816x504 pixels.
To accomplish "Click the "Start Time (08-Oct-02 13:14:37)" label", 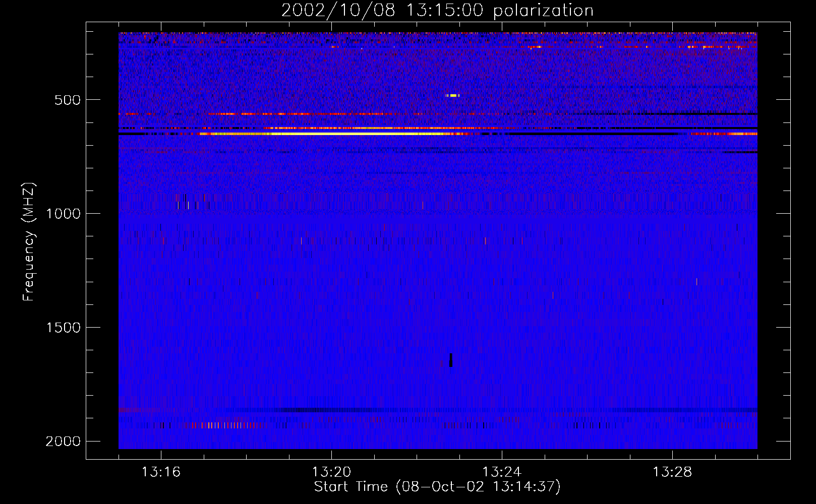I will pyautogui.click(x=437, y=487).
